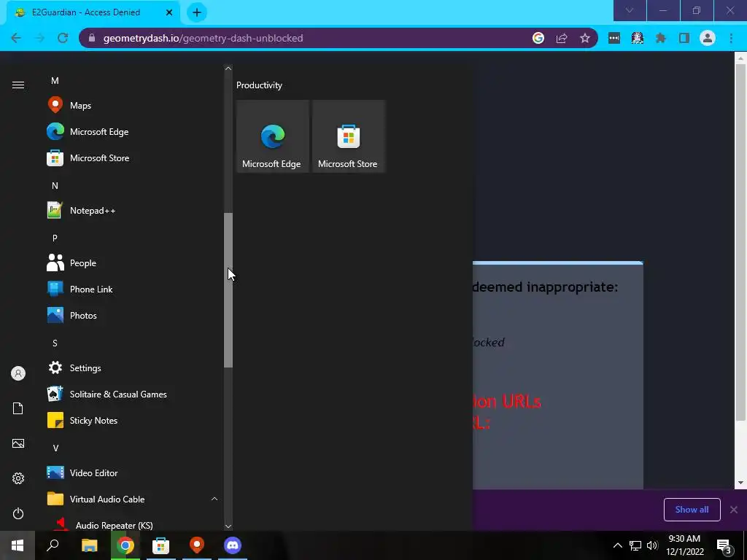The image size is (747, 560).
Task: Open the Chrome three-dot menu
Action: [731, 38]
